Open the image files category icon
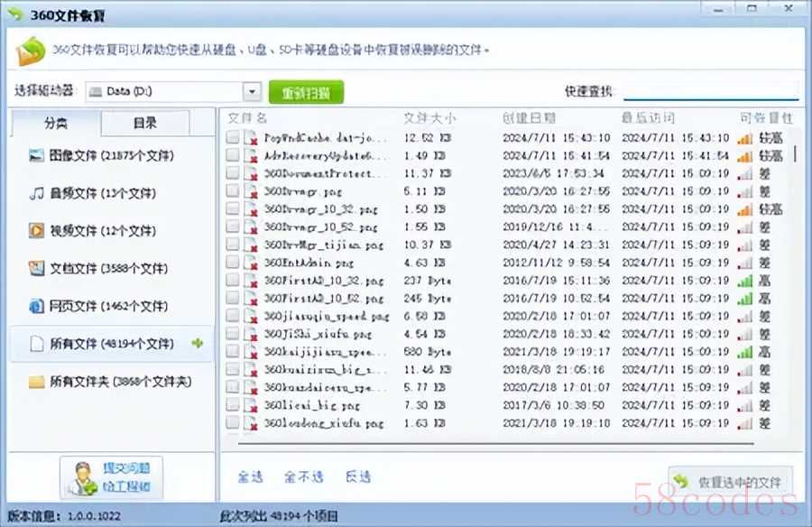812x527 pixels. point(36,155)
